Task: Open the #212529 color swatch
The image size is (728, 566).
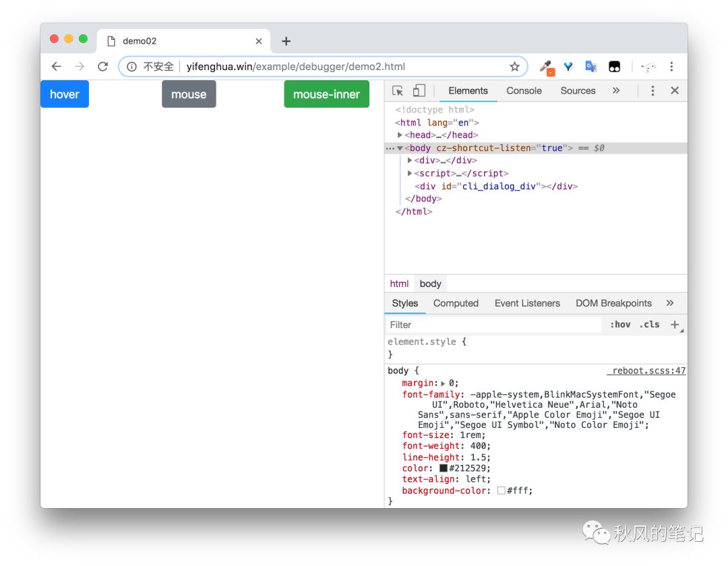Action: [444, 468]
